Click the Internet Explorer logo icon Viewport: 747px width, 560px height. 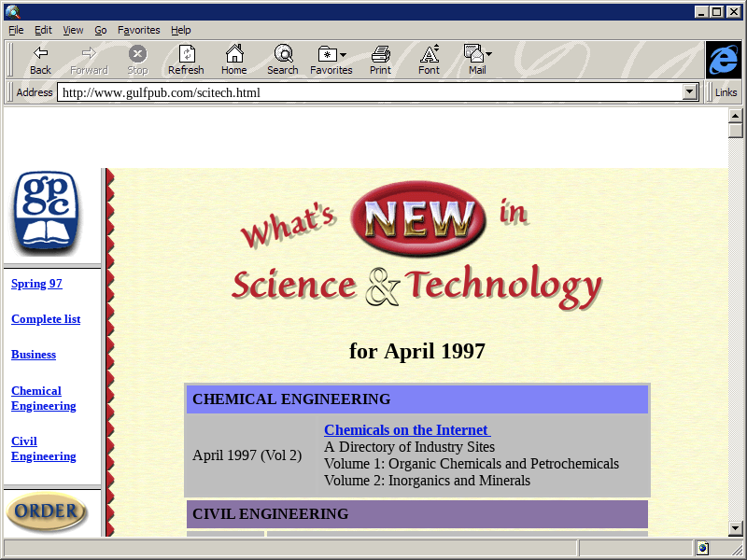[x=723, y=60]
